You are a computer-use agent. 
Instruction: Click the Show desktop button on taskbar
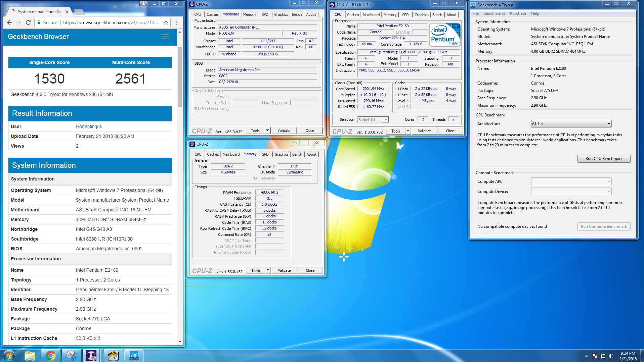point(642,356)
